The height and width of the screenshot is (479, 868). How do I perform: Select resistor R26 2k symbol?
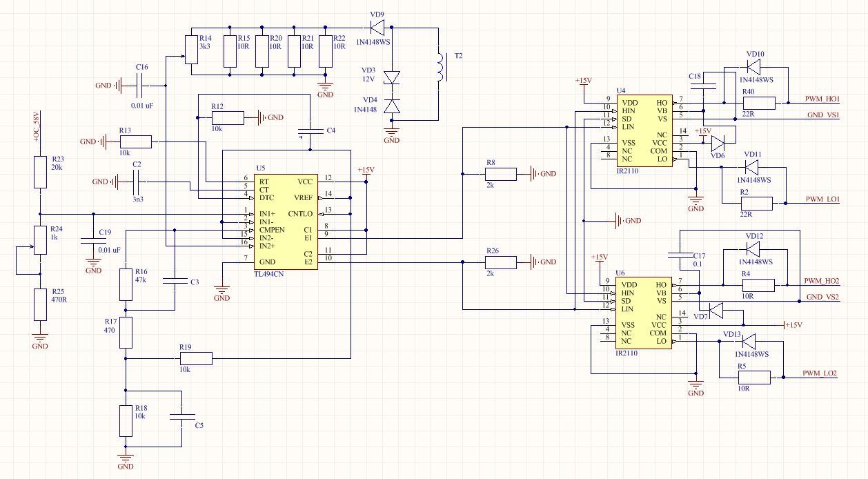pyautogui.click(x=500, y=262)
